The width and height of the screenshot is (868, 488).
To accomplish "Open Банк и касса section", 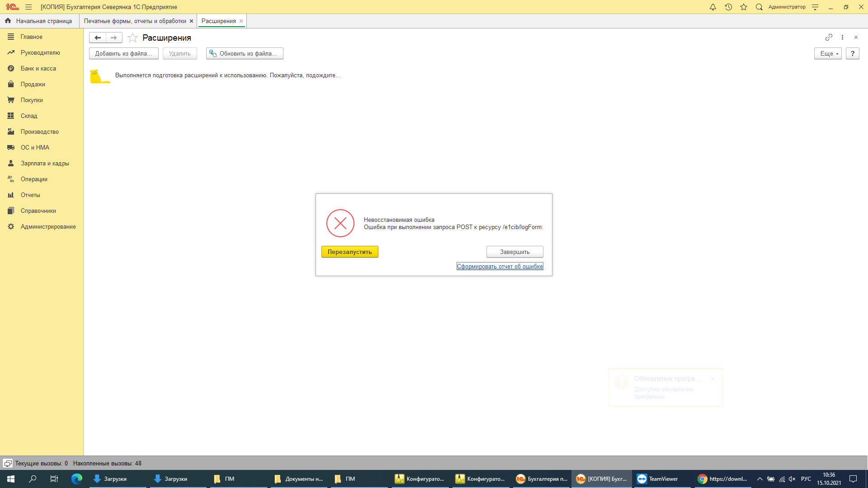I will 42,68.
